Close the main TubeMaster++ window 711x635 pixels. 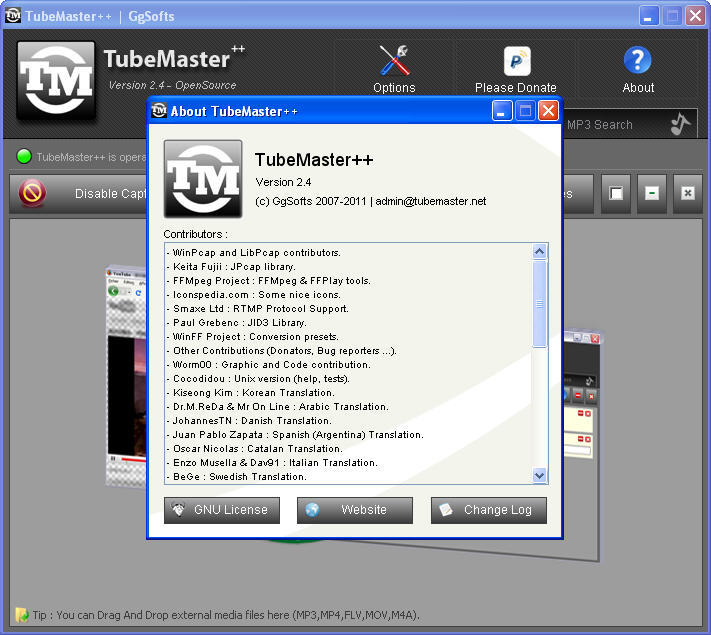coord(695,16)
